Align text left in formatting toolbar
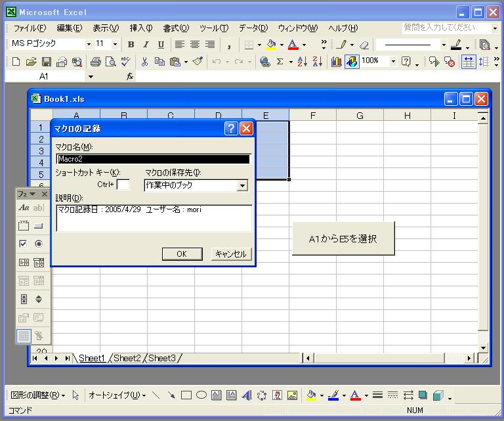 coord(179,44)
